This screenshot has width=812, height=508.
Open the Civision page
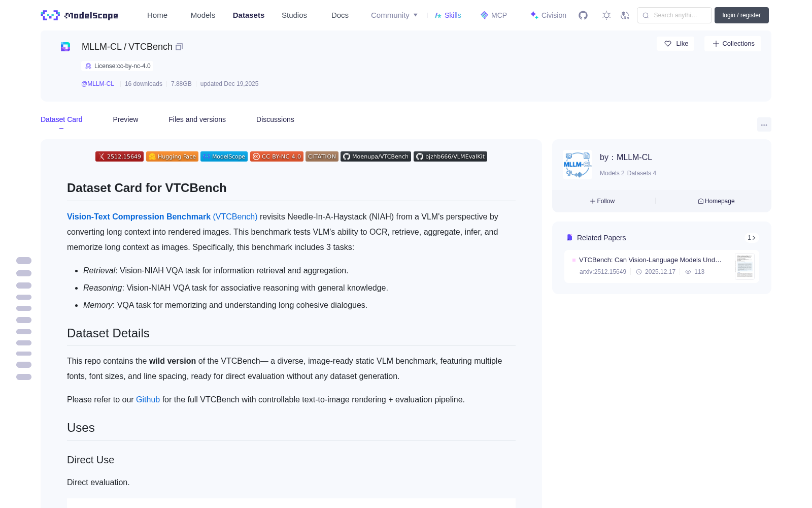tap(548, 15)
